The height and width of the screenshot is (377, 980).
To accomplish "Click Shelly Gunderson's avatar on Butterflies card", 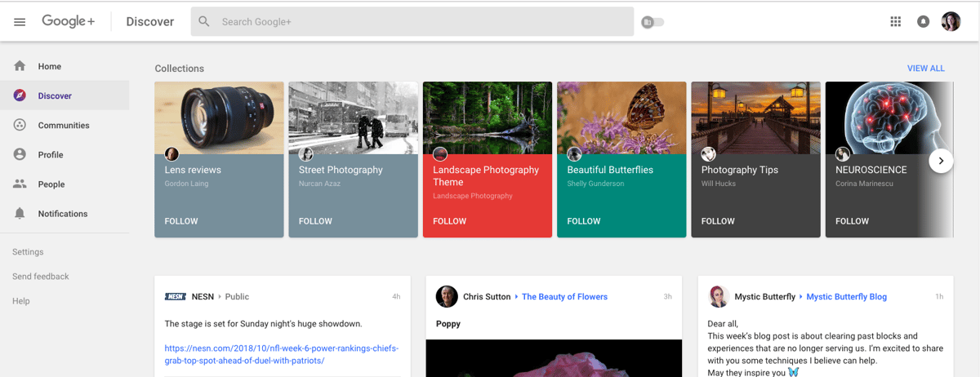I will (x=574, y=154).
